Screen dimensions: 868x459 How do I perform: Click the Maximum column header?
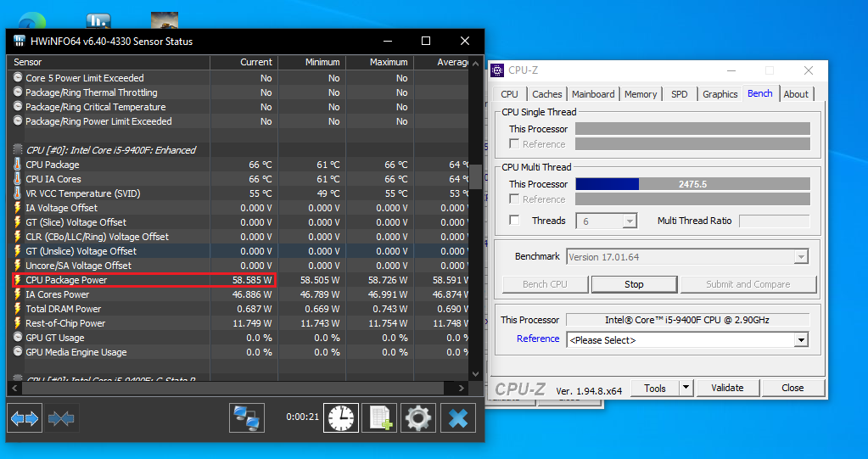(x=380, y=62)
